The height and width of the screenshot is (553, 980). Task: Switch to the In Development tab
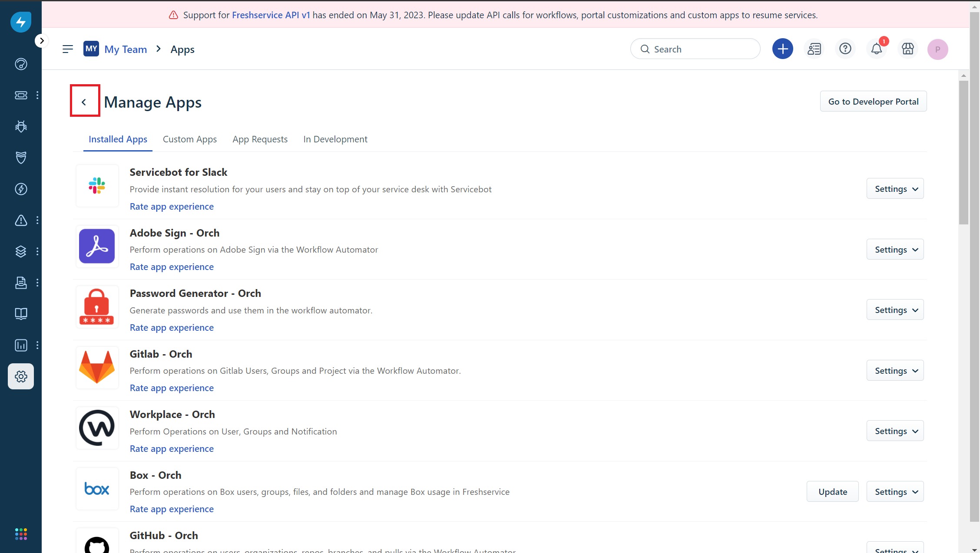335,139
